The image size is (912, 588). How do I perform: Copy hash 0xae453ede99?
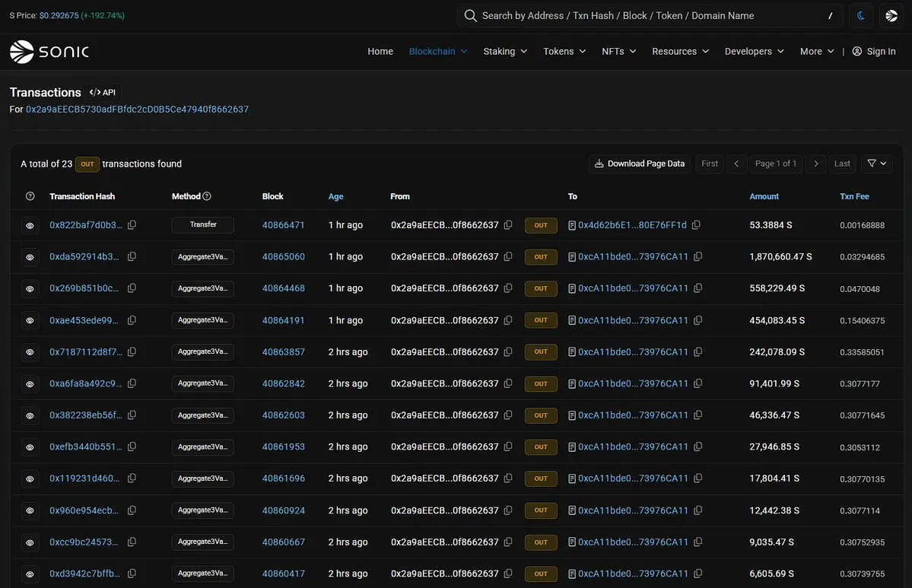click(132, 320)
